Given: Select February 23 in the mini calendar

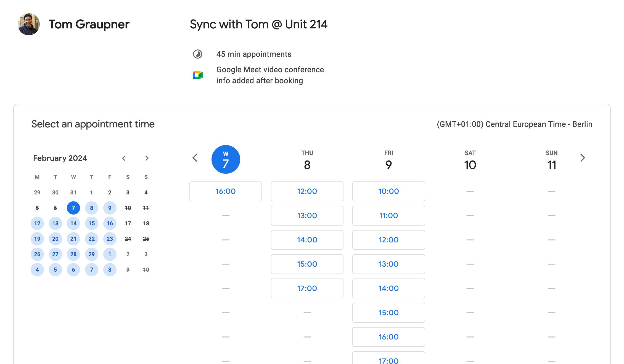Looking at the screenshot, I should 110,239.
